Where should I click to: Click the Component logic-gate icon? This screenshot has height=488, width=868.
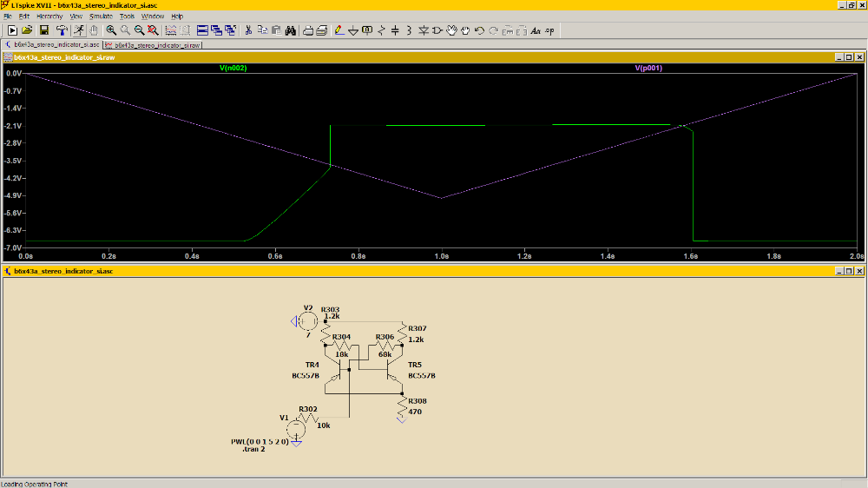coord(437,30)
